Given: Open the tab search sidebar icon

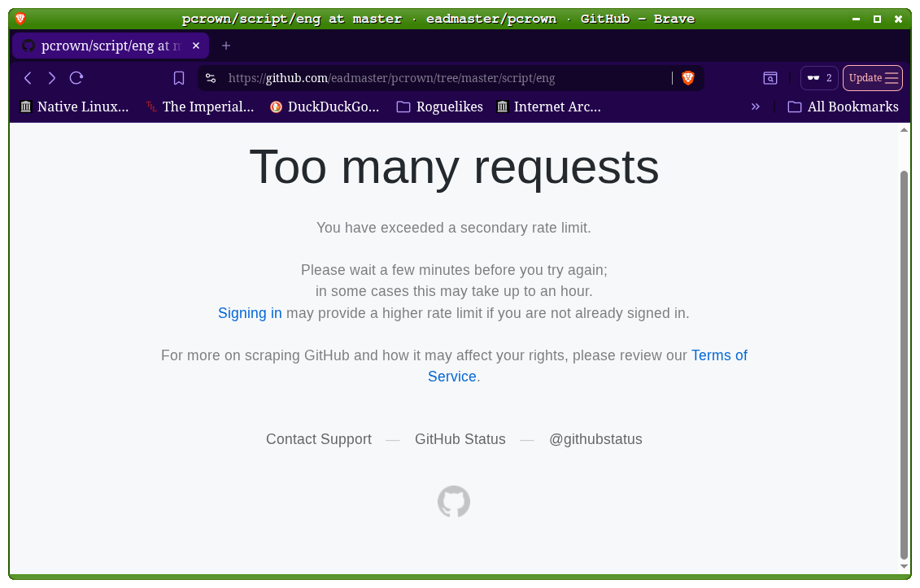Looking at the screenshot, I should 770,78.
